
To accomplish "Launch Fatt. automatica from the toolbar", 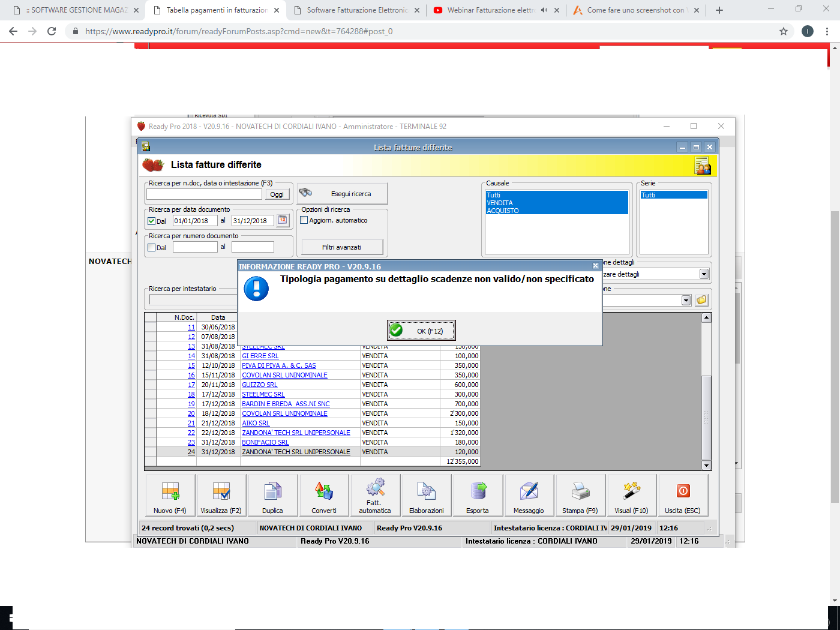I will tap(376, 495).
